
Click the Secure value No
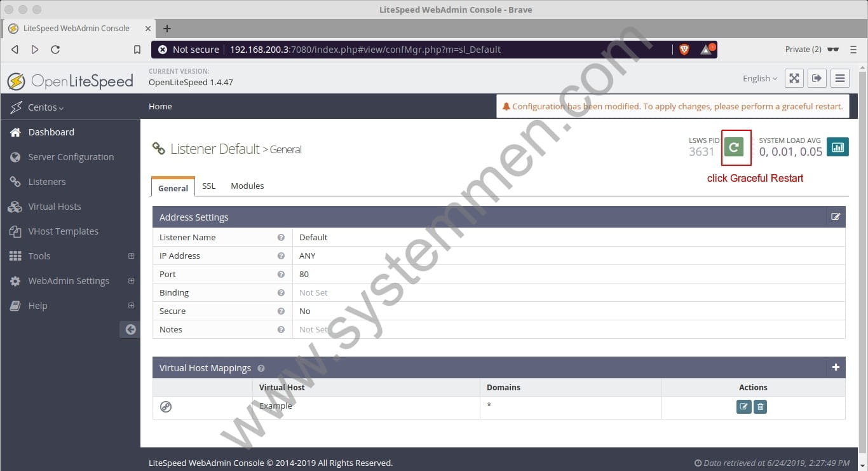pos(304,311)
